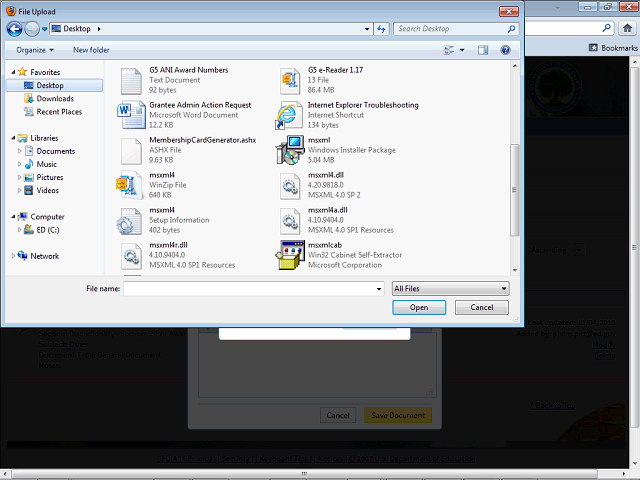Collapse the Favorites tree group
Viewport: 640px width, 480px height.
(13, 72)
